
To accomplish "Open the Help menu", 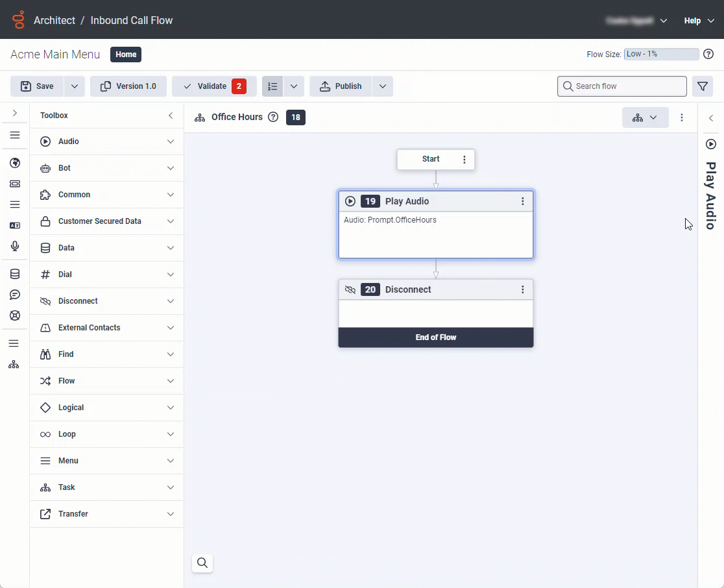I will [x=699, y=21].
